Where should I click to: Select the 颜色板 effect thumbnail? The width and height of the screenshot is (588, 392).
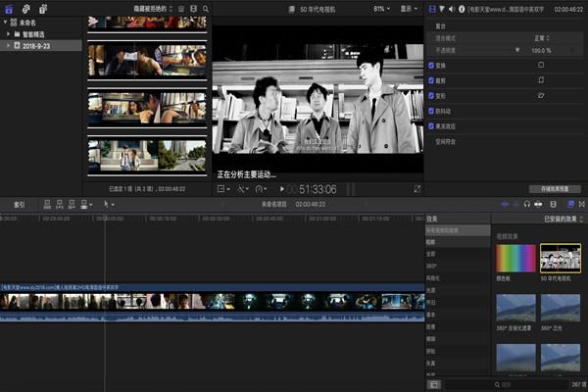(x=516, y=258)
